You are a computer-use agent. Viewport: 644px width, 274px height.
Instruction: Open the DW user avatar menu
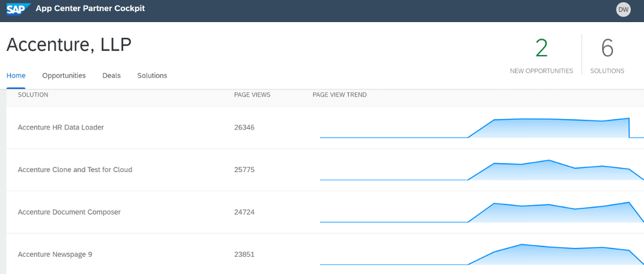click(x=623, y=10)
